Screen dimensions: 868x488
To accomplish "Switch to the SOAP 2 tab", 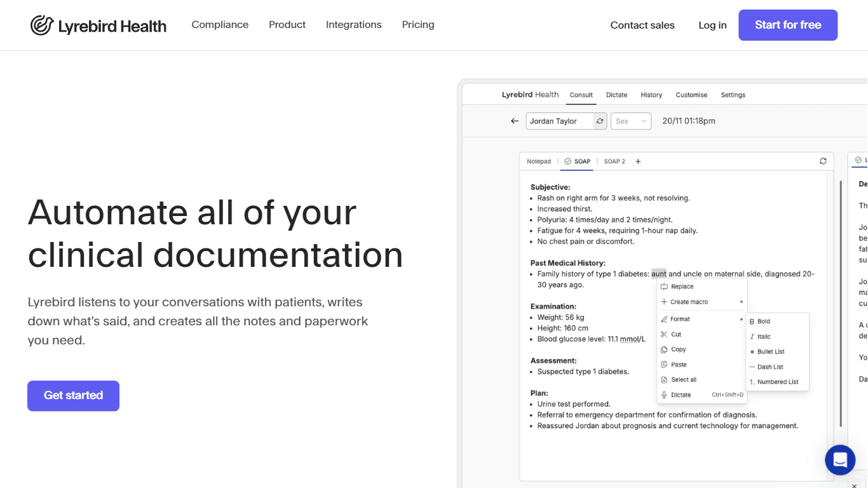I will point(614,161).
